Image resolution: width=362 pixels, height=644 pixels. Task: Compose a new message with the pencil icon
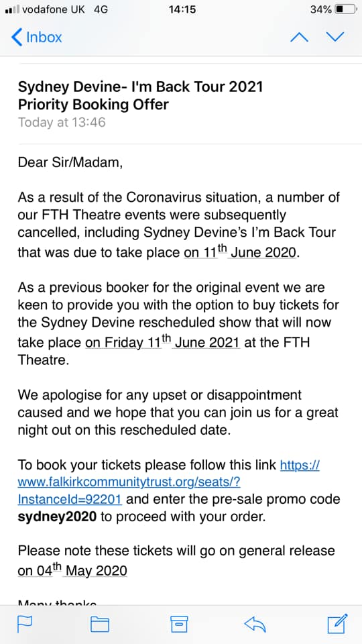(x=337, y=623)
